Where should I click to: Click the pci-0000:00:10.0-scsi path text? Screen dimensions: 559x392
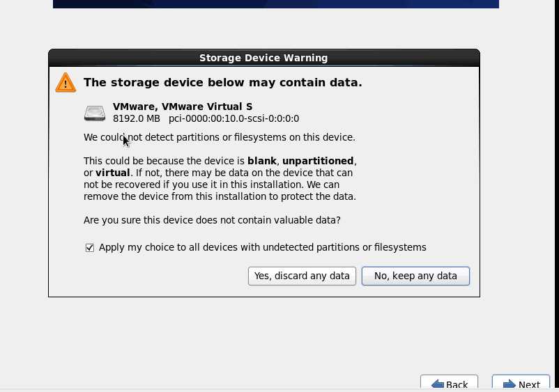(x=234, y=118)
